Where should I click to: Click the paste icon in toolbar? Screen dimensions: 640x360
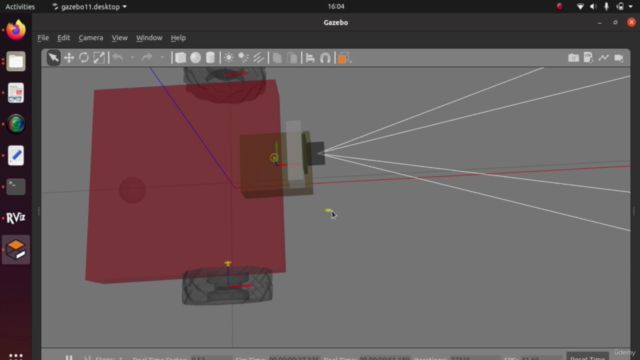(x=292, y=58)
